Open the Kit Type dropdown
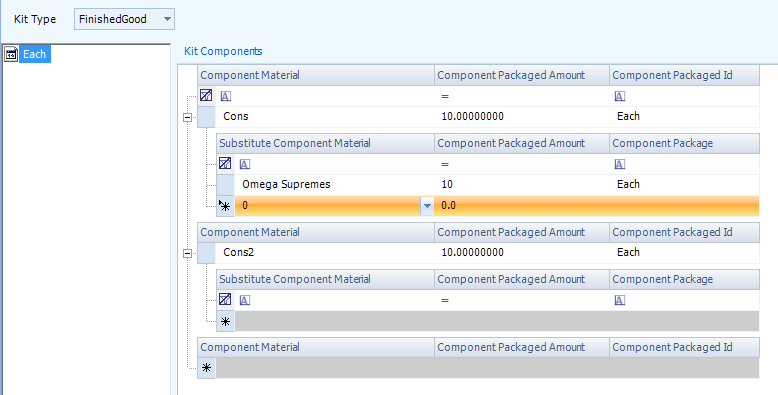Screen dimensions: 778x395 pos(167,19)
